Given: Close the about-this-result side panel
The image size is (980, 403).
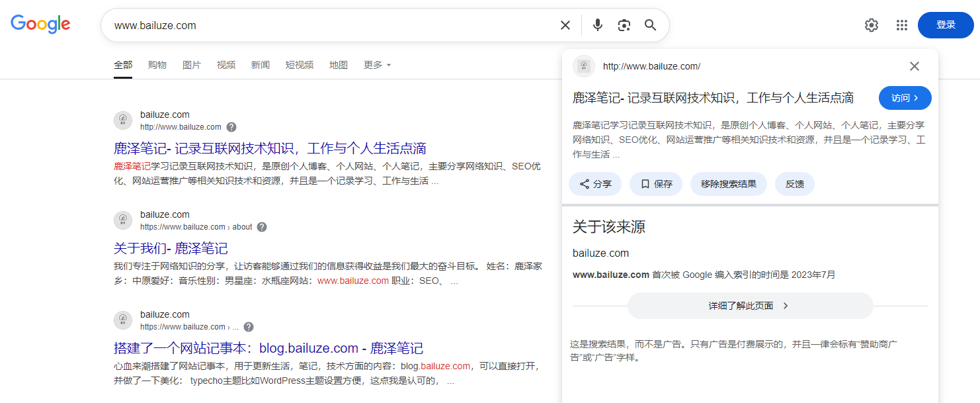Looking at the screenshot, I should [x=915, y=66].
